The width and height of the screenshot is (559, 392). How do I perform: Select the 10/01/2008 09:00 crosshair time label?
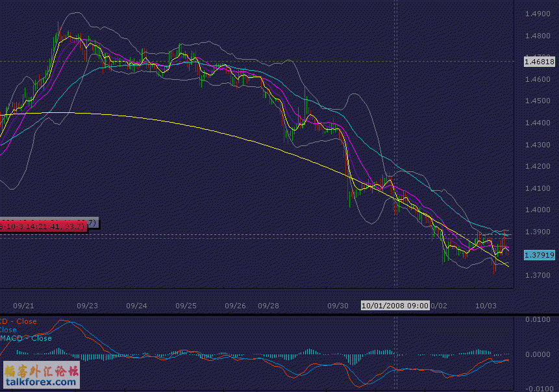pos(395,306)
